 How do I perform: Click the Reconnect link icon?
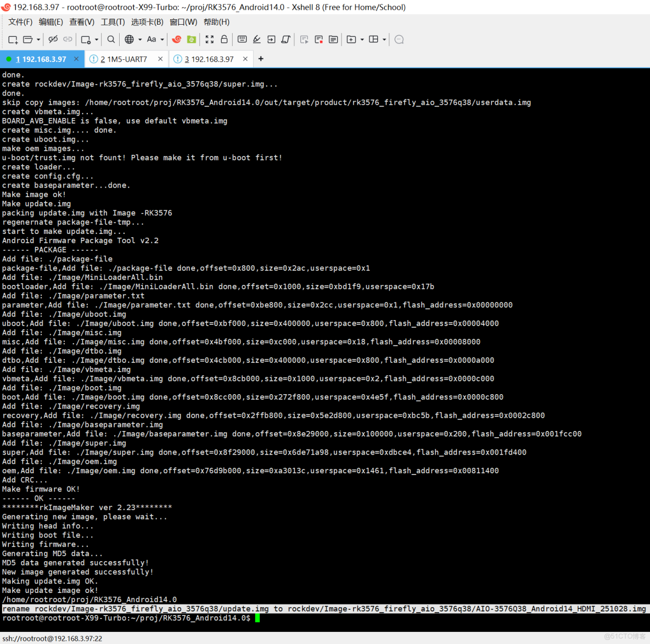point(68,40)
